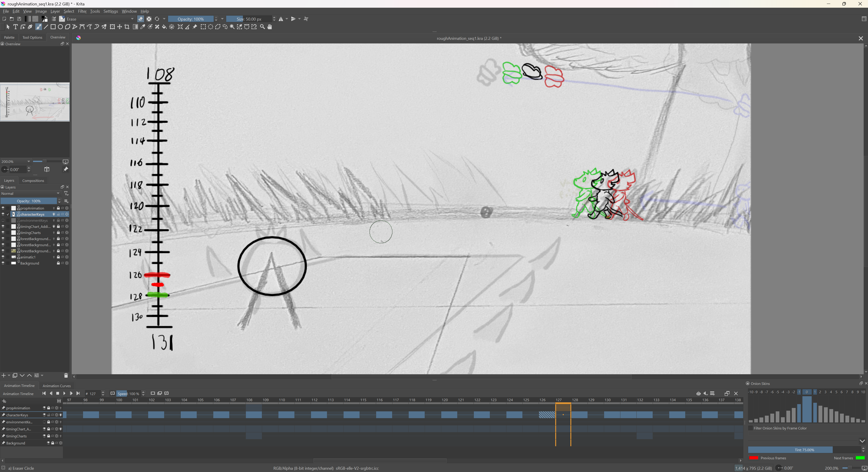The width and height of the screenshot is (868, 472).
Task: Toggle onion skin bulb on timingCharts timeline row
Action: [x=61, y=436]
